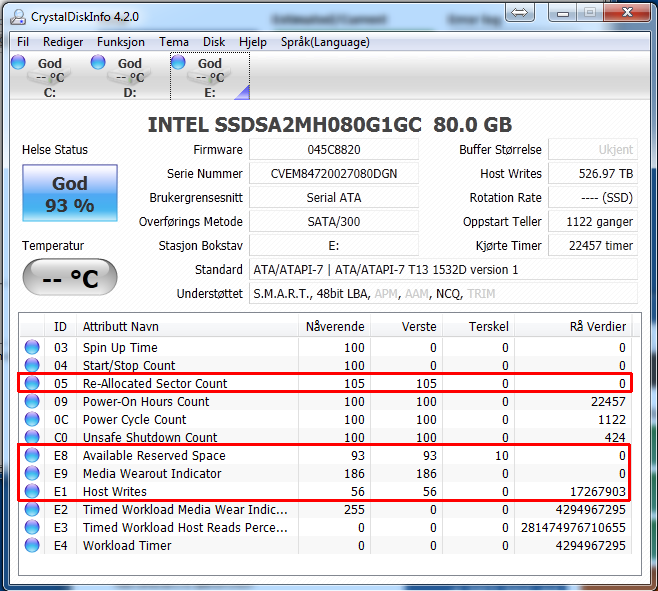Open the Fil menu
This screenshot has height=591, width=658.
tap(23, 42)
